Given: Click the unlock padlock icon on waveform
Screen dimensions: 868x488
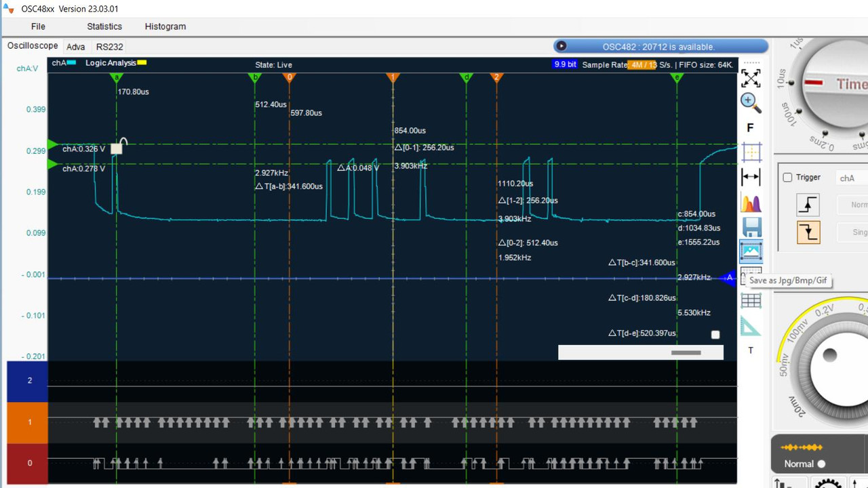Looking at the screenshot, I should (x=117, y=146).
